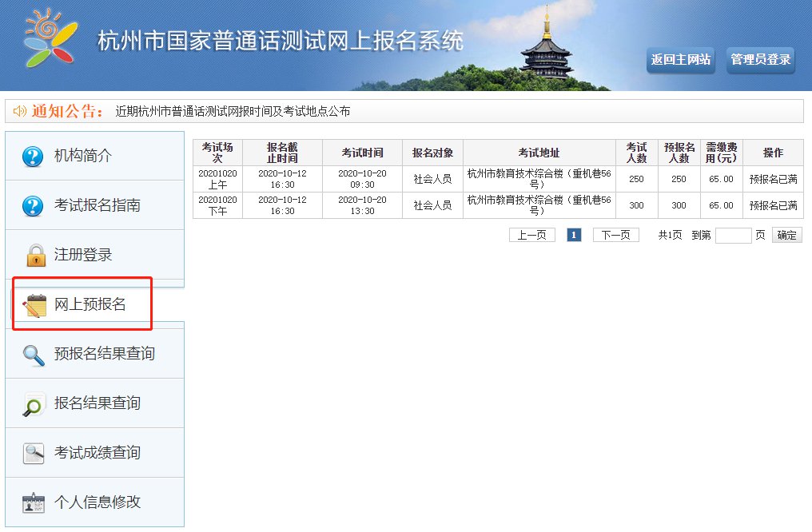Confirm page jump with 确定 button
Screen dimensions: 812x532
786,235
